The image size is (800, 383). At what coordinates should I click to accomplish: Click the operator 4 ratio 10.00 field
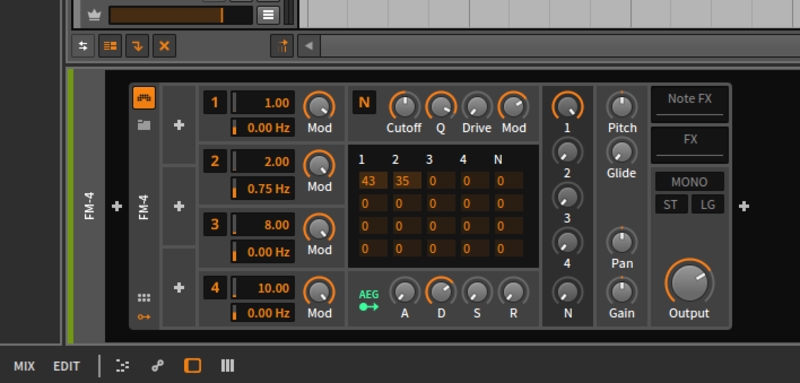point(263,288)
